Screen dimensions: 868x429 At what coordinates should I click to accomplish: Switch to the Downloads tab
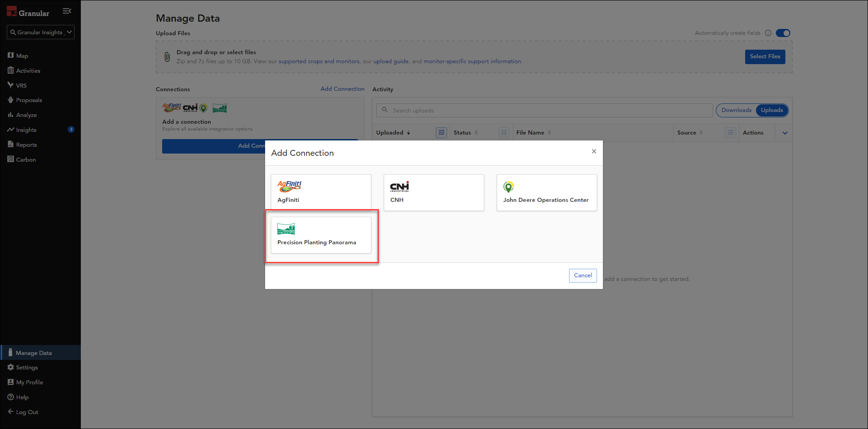tap(736, 110)
